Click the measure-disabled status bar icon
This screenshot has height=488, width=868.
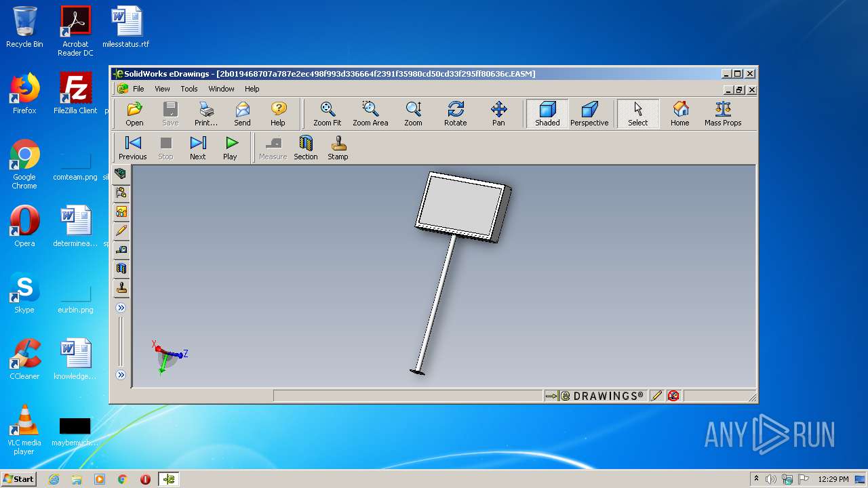(673, 396)
